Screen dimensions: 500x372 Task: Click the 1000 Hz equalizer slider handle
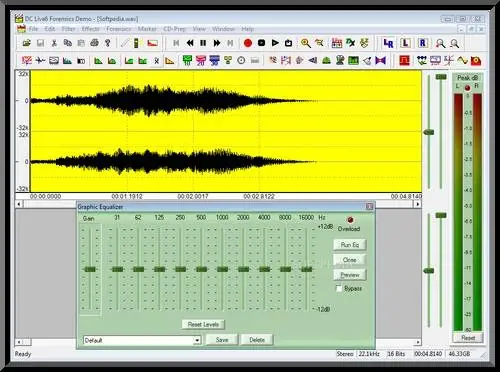tap(222, 269)
